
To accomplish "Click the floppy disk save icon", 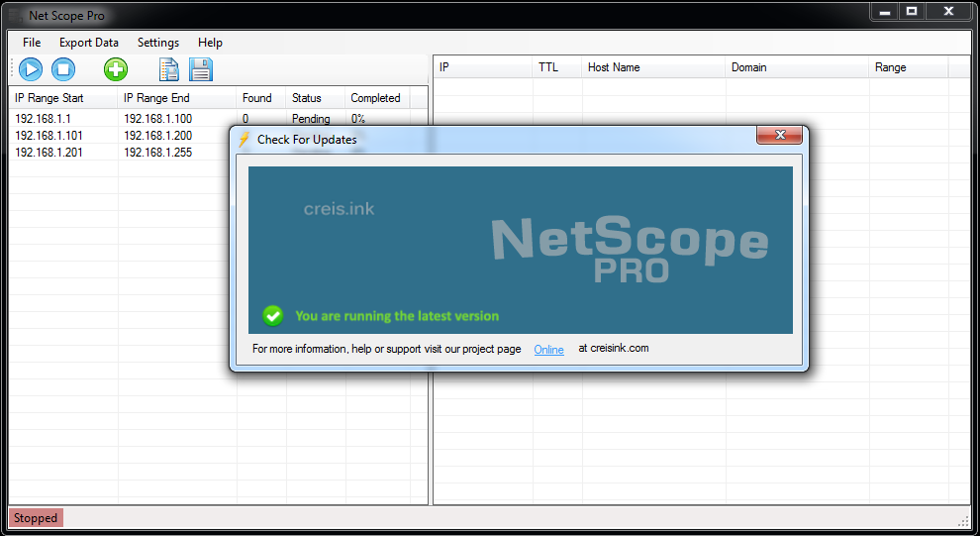I will pos(201,68).
